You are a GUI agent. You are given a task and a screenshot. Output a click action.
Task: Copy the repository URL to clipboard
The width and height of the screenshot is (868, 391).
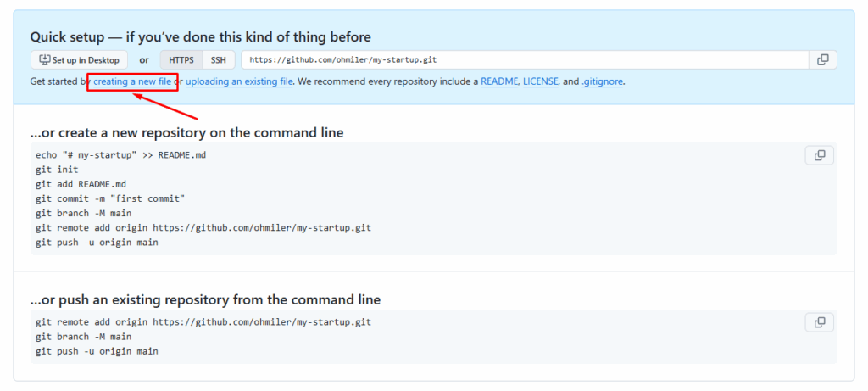pos(822,59)
